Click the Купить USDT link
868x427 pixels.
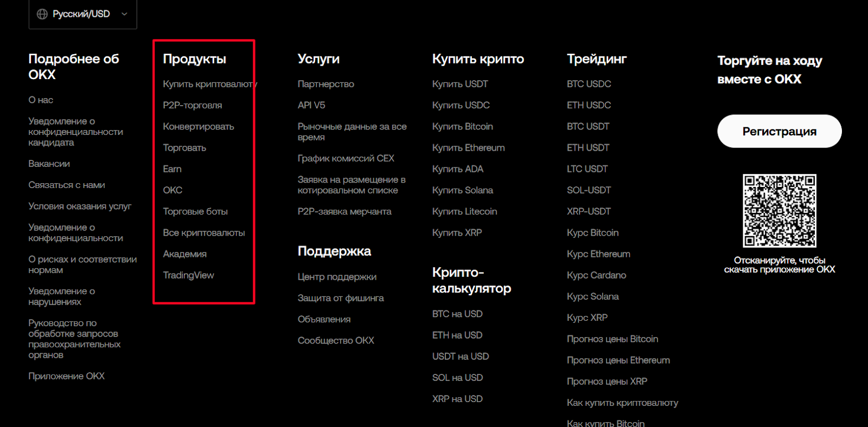[460, 84]
